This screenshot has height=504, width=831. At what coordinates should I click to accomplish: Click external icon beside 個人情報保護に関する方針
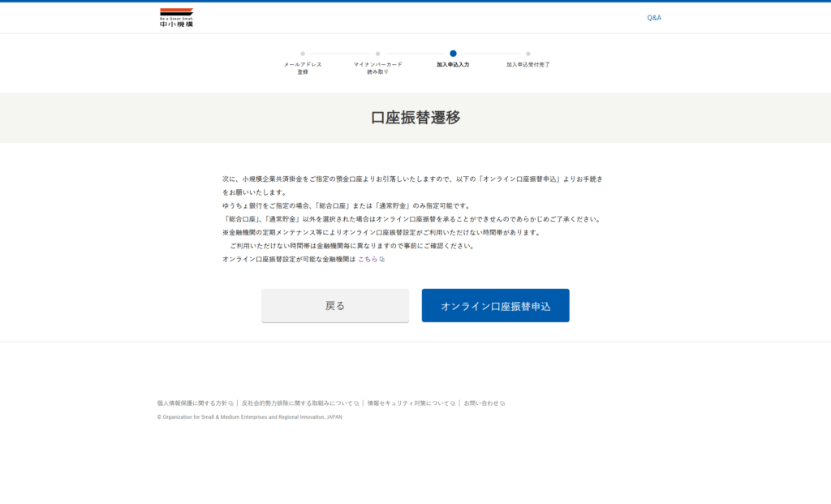pyautogui.click(x=231, y=403)
